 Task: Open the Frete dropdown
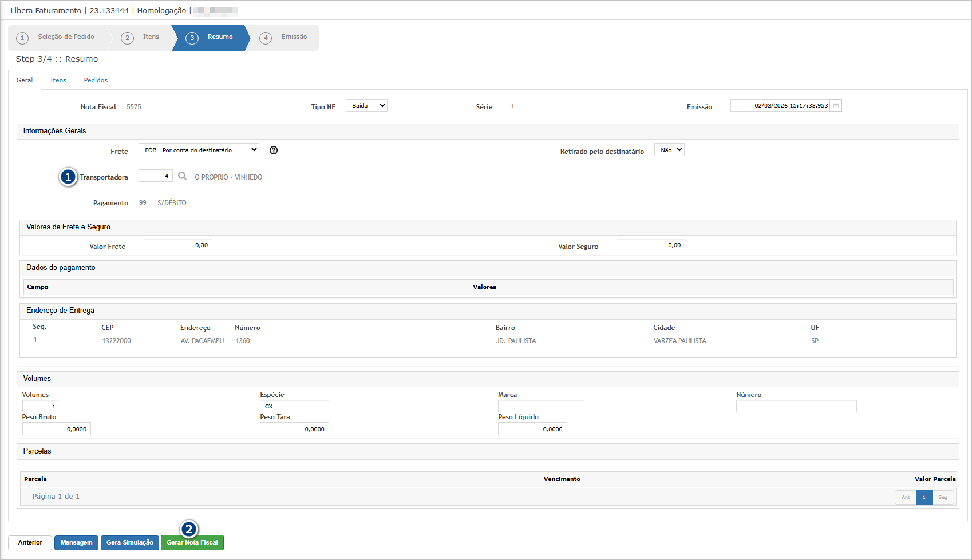(x=199, y=150)
